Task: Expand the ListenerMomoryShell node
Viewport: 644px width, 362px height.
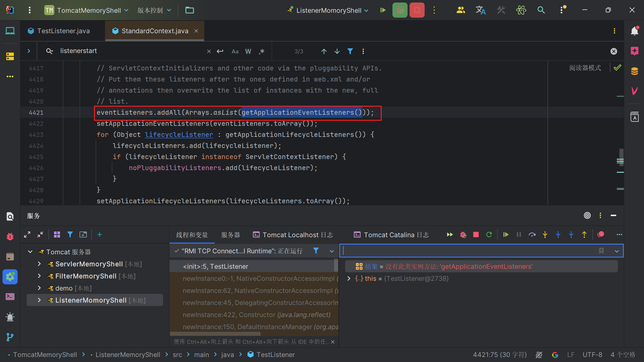Action: 39,300
